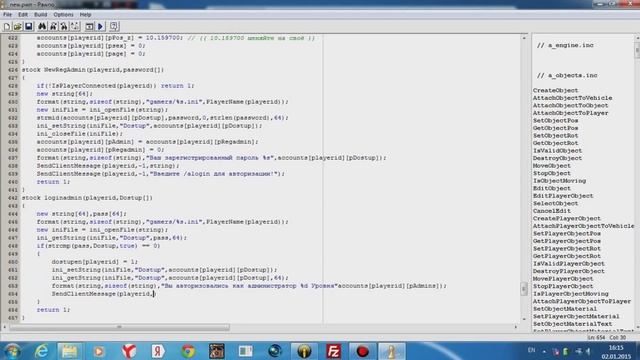Click the Pawno pawn icon on taskbar
Screen dimensions: 640x360
pyautogui.click(x=391, y=351)
